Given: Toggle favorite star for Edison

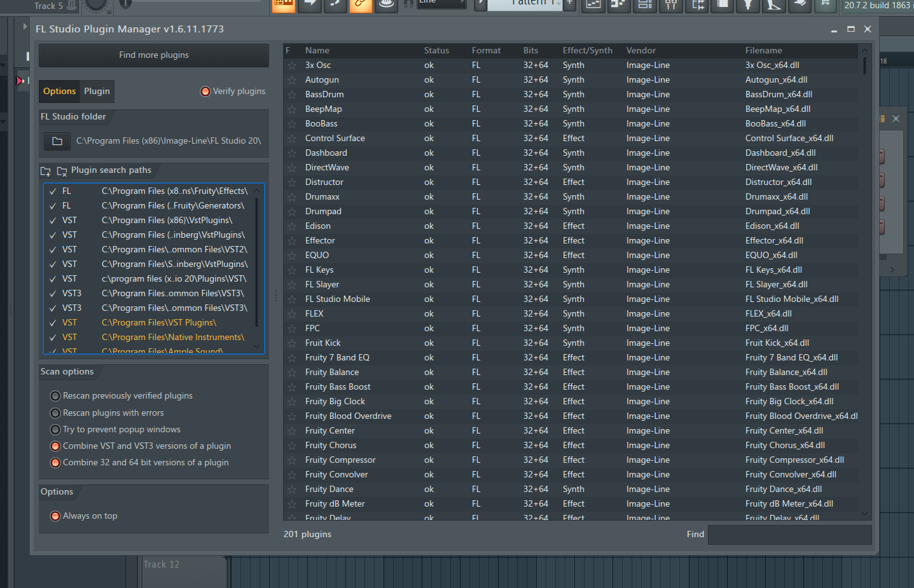Looking at the screenshot, I should tap(292, 226).
